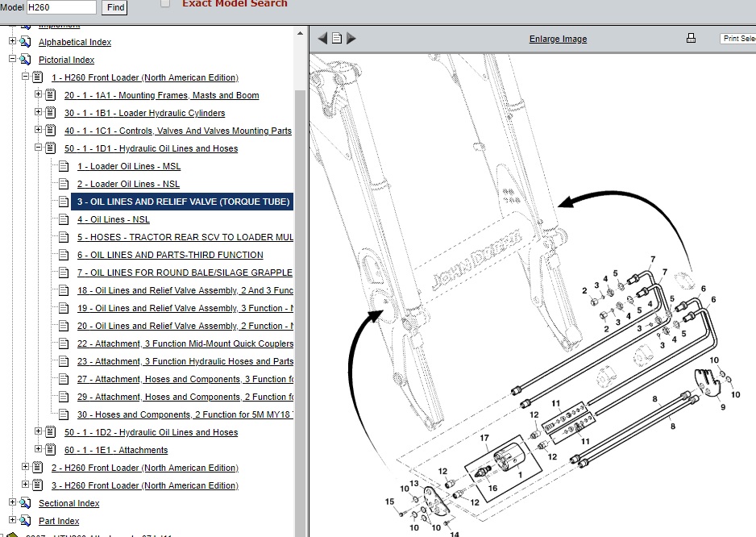Open 29 - Attachment, Hoses and Components, 2 Function
Viewport: 756px width, 537px height.
(x=185, y=397)
